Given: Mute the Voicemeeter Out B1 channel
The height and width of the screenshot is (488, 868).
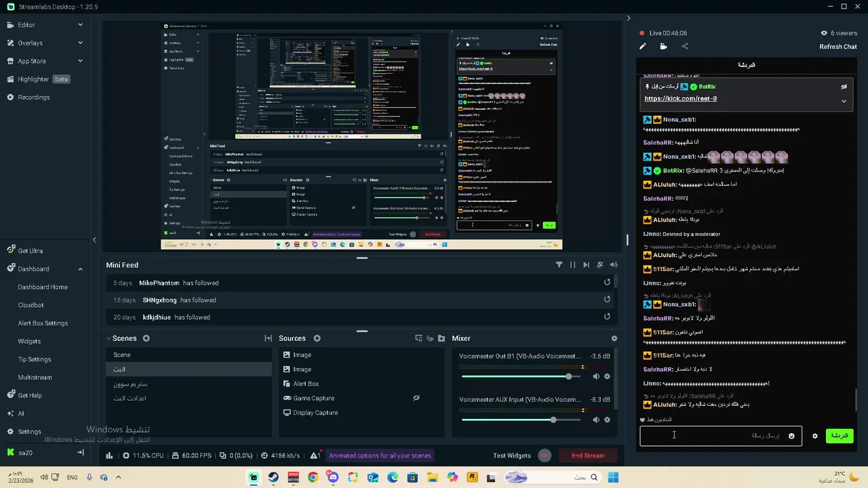Looking at the screenshot, I should pos(596,376).
